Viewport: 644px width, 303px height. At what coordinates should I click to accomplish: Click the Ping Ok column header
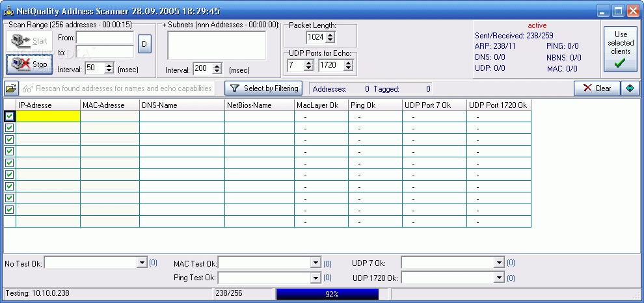click(375, 105)
